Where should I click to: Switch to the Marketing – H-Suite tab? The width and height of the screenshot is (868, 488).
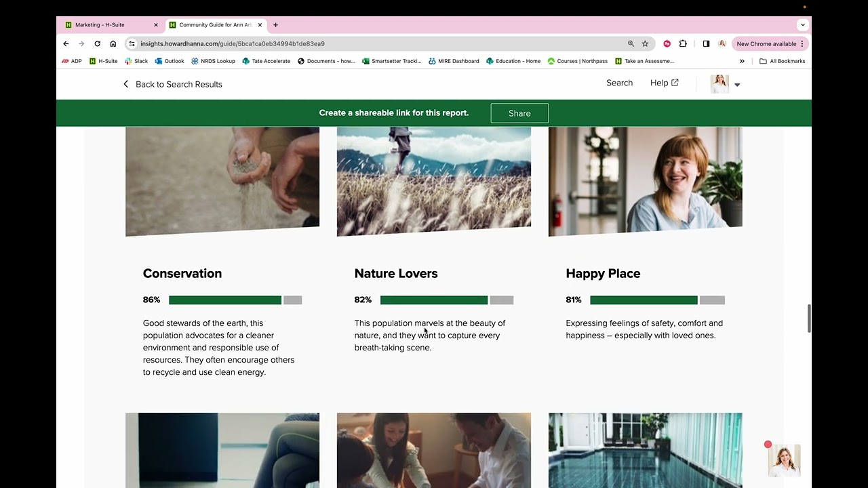(x=111, y=25)
